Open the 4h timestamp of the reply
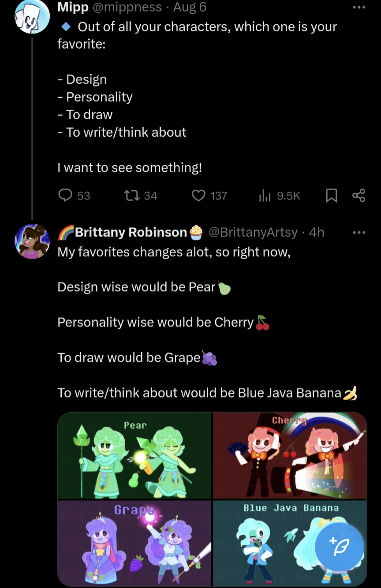The height and width of the screenshot is (588, 381). [317, 232]
